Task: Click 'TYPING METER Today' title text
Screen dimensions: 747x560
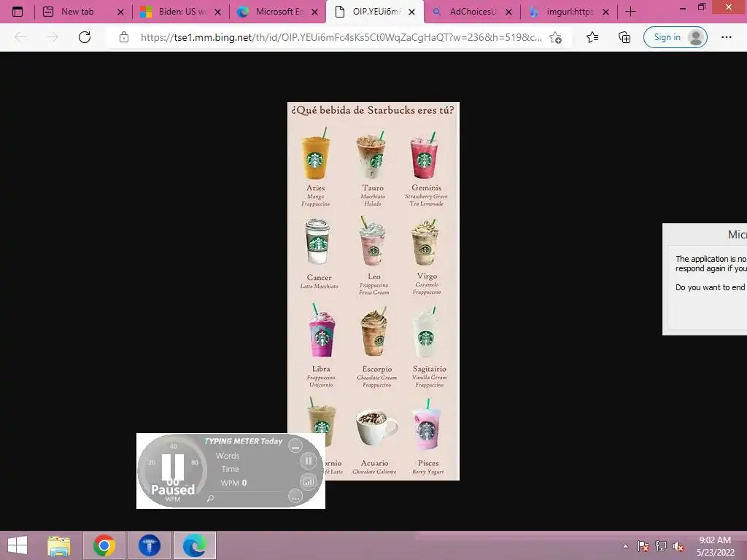Action: (x=244, y=441)
